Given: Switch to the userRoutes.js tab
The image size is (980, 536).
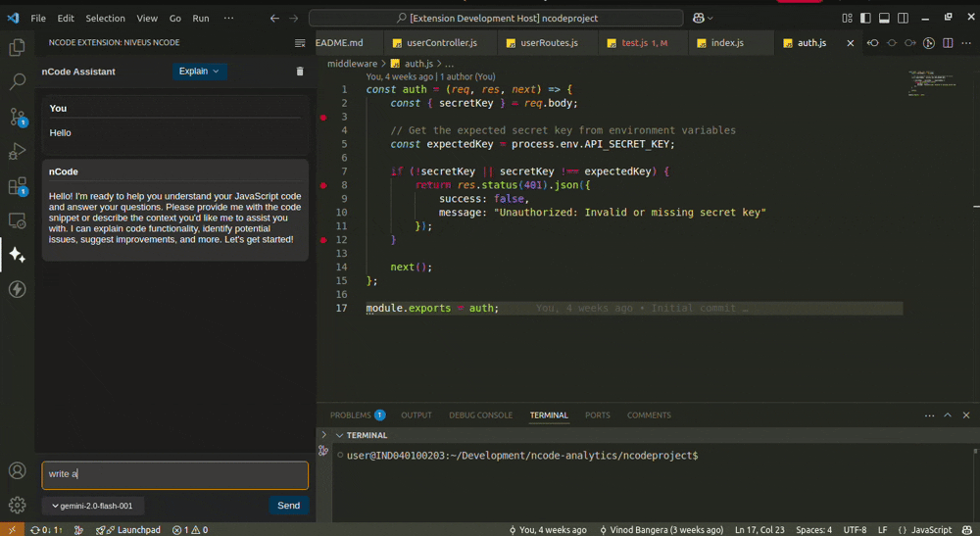Looking at the screenshot, I should pyautogui.click(x=548, y=43).
